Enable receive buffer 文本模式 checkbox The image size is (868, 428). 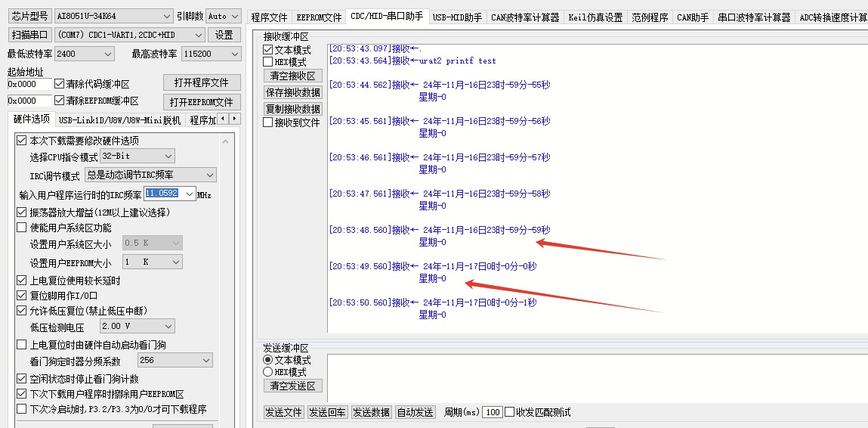tap(268, 50)
